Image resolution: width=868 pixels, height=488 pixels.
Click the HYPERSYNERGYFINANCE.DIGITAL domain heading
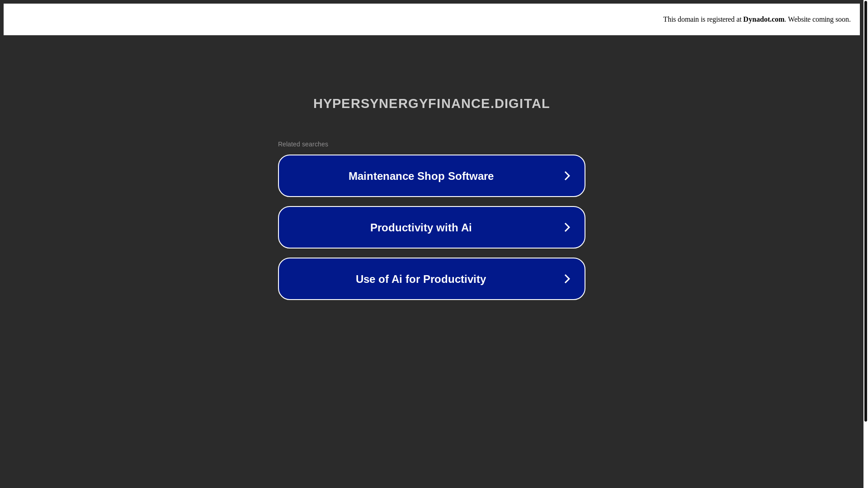(431, 103)
